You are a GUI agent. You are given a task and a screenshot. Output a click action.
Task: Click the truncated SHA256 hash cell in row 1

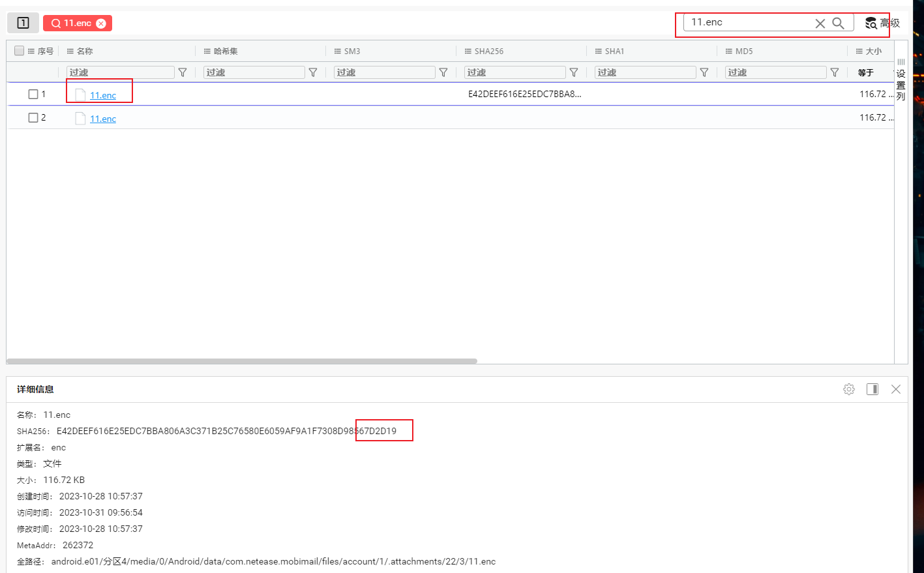(524, 94)
